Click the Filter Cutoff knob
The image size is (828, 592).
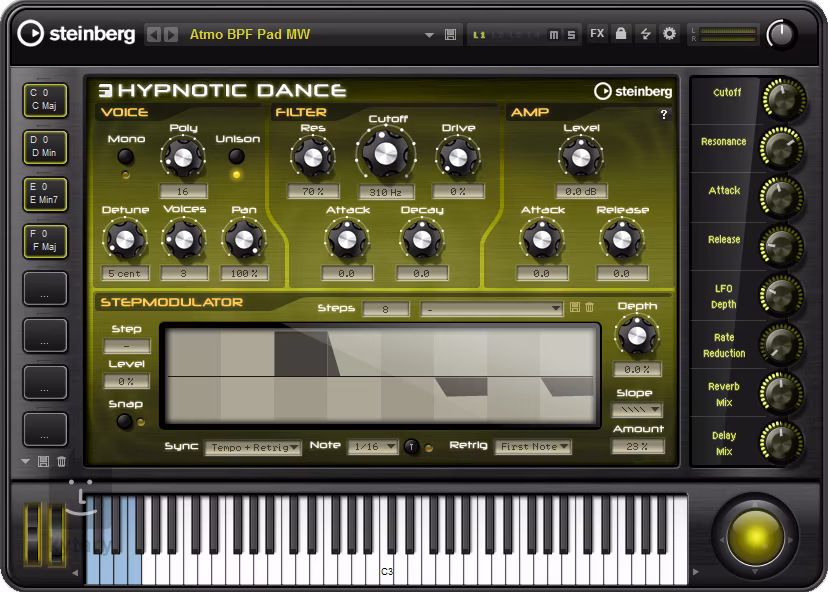381,154
